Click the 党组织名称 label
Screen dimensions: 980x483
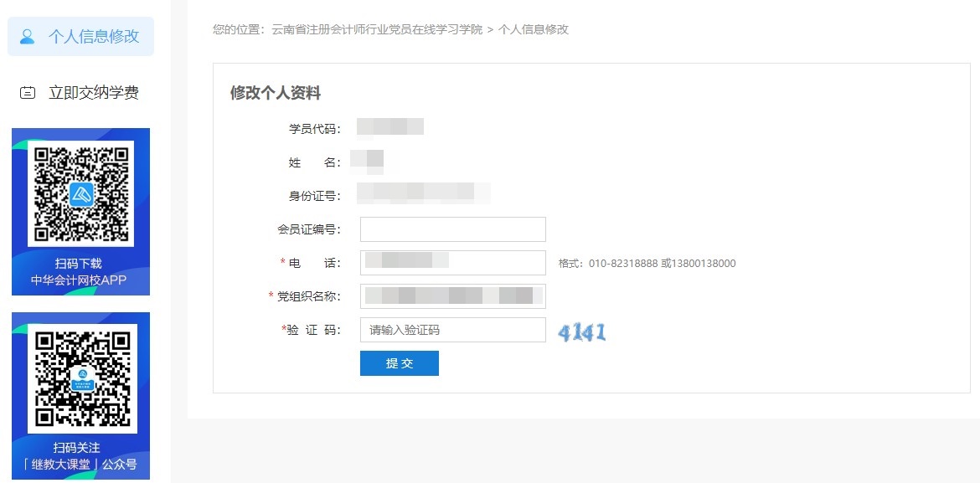point(309,296)
